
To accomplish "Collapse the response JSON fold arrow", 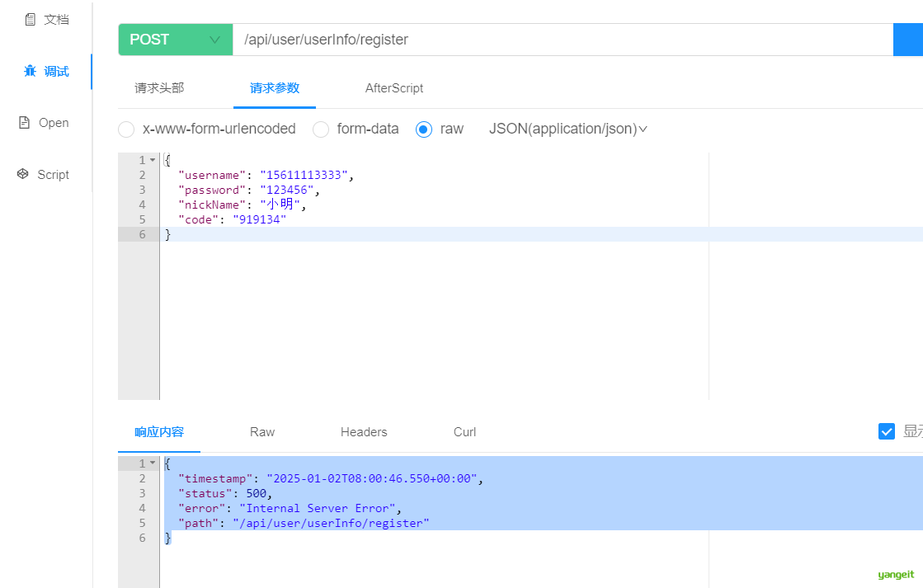I will click(x=153, y=463).
